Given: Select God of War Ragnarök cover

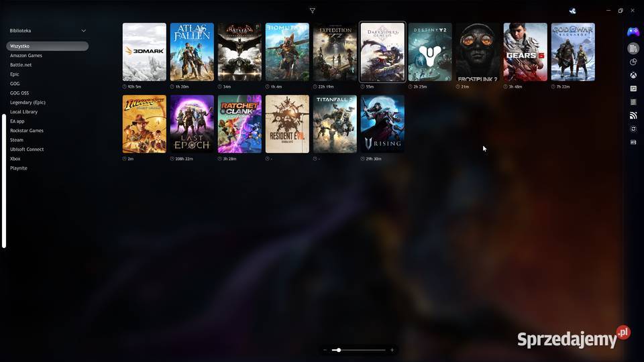Looking at the screenshot, I should (x=573, y=52).
